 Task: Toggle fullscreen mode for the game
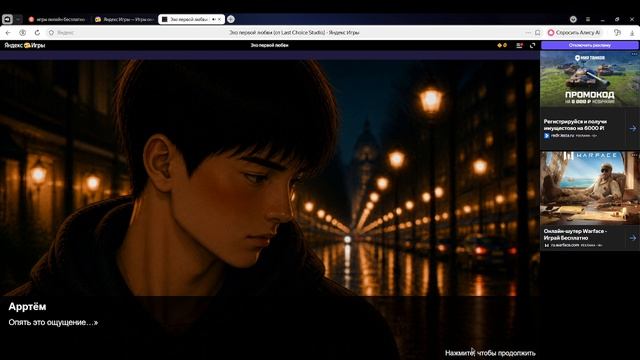(532, 45)
